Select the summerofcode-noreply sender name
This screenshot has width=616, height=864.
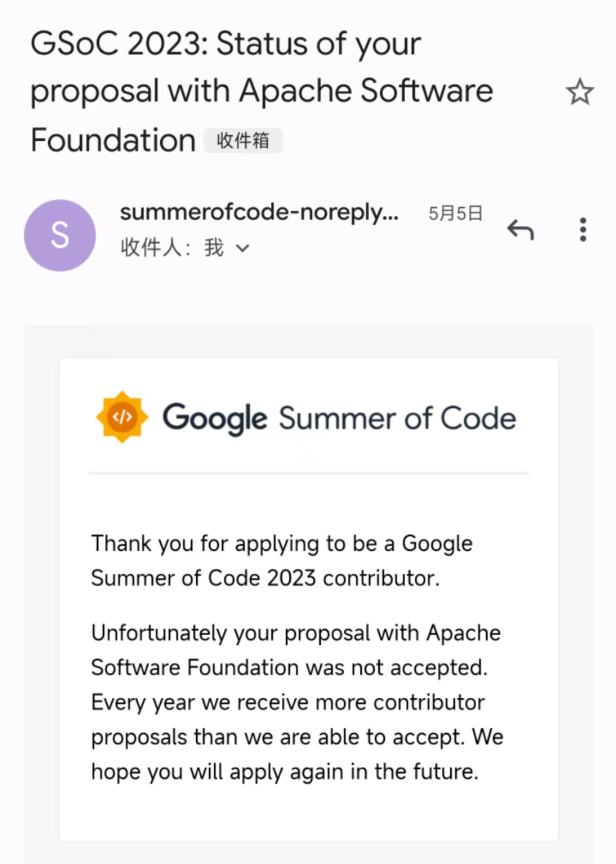pyautogui.click(x=259, y=213)
